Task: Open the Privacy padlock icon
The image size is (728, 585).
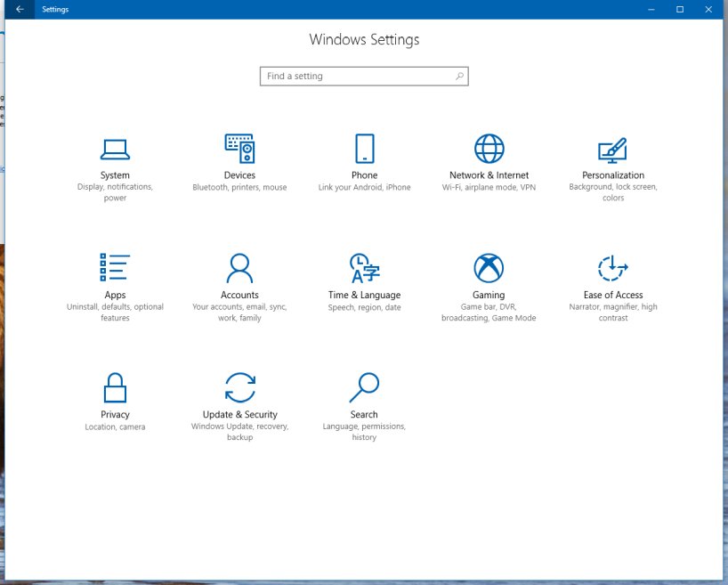Action: coord(115,387)
